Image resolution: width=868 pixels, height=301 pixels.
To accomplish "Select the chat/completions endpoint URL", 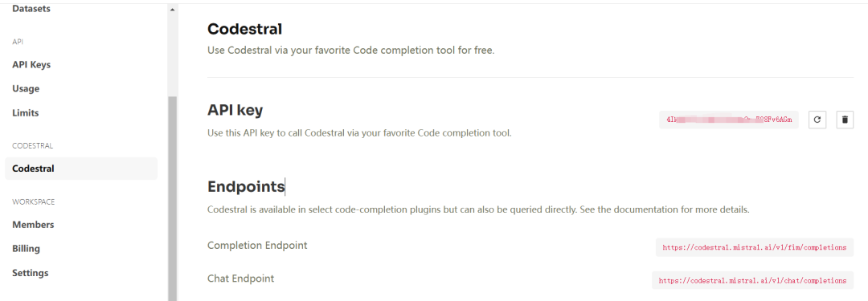I will point(752,280).
